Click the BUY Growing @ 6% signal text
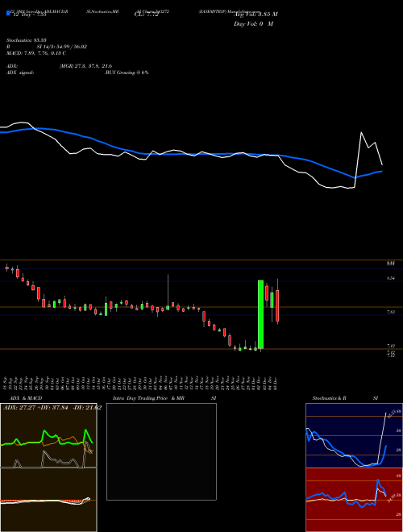The image size is (403, 532). pyautogui.click(x=127, y=73)
